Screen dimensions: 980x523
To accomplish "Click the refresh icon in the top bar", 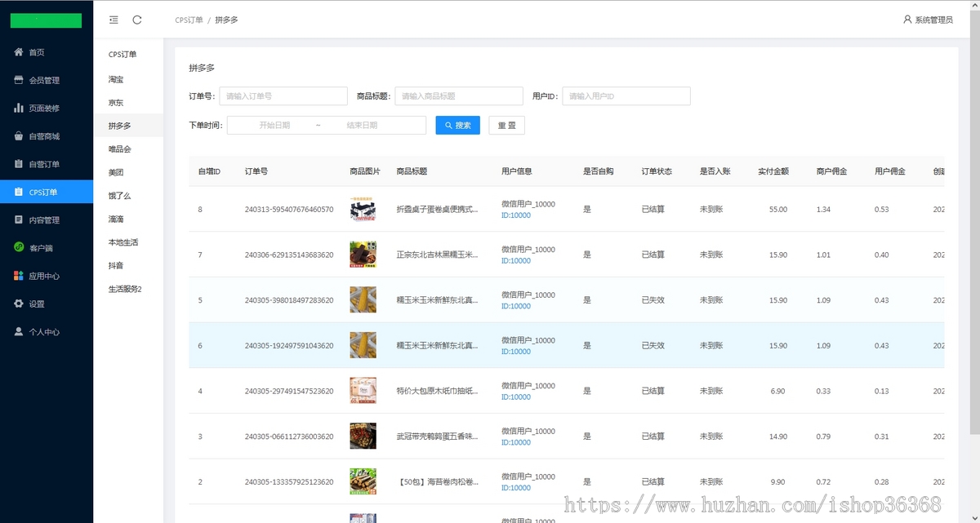I will click(137, 20).
